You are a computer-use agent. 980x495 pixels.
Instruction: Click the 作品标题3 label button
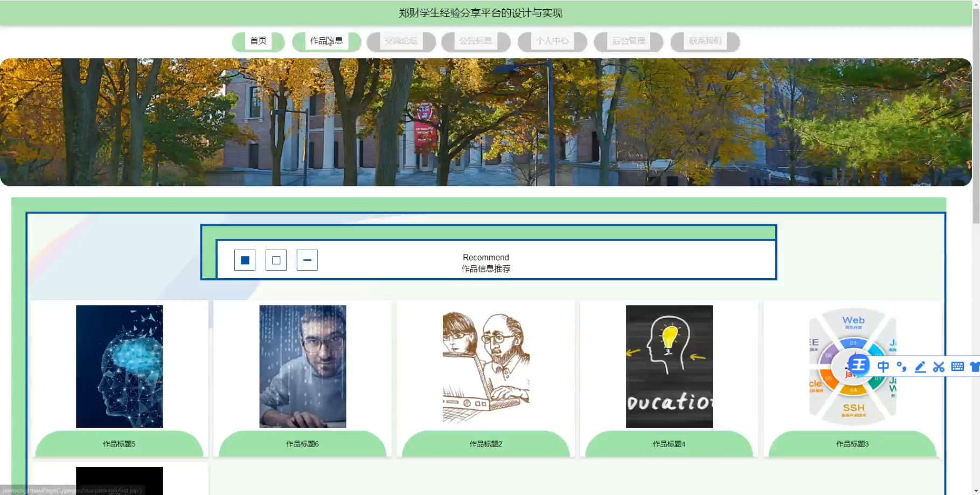[852, 444]
